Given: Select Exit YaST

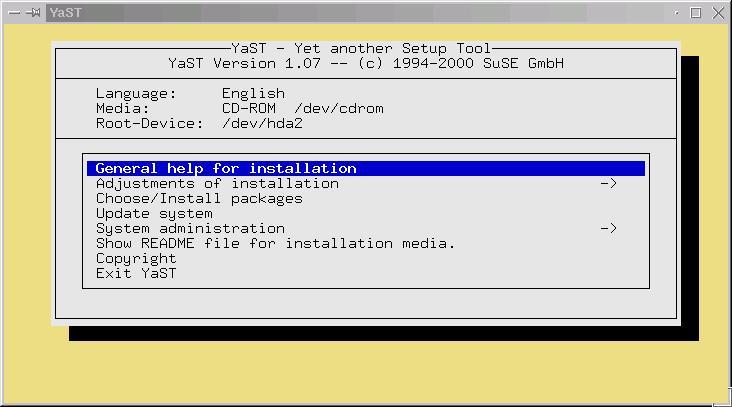Looking at the screenshot, I should click(136, 274).
